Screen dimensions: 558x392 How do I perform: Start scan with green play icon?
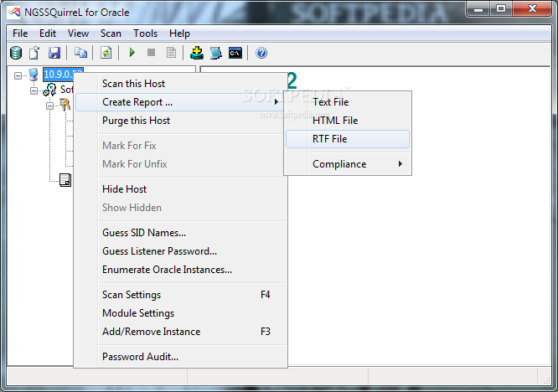132,53
